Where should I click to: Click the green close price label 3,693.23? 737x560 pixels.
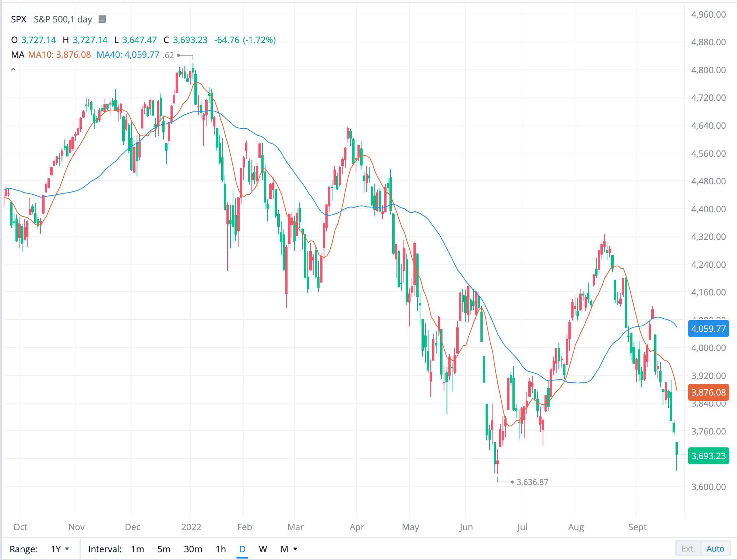click(708, 456)
